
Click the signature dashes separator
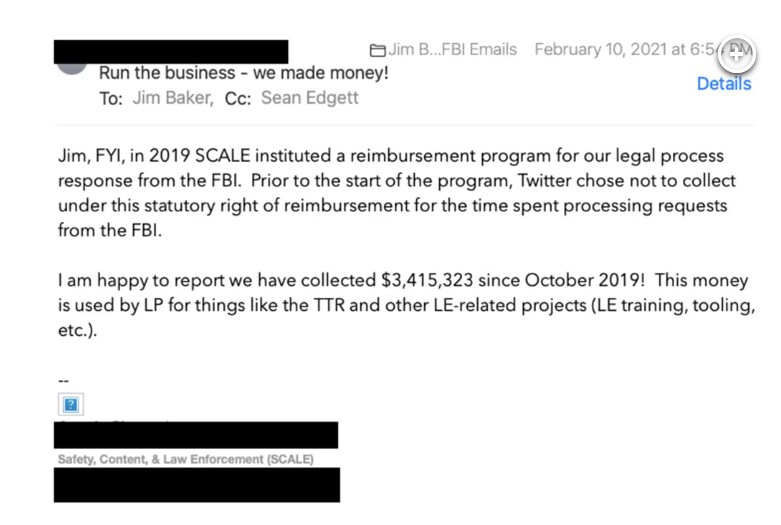(64, 382)
